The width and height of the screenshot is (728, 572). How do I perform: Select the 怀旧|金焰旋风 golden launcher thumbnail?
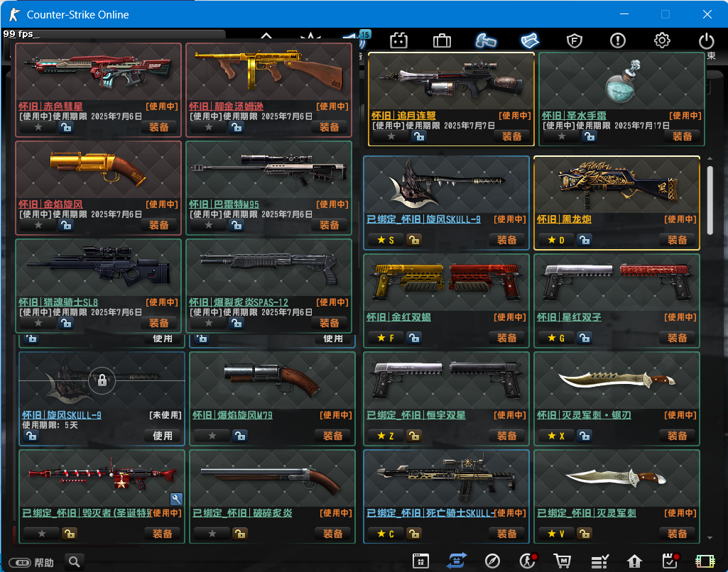[98, 170]
